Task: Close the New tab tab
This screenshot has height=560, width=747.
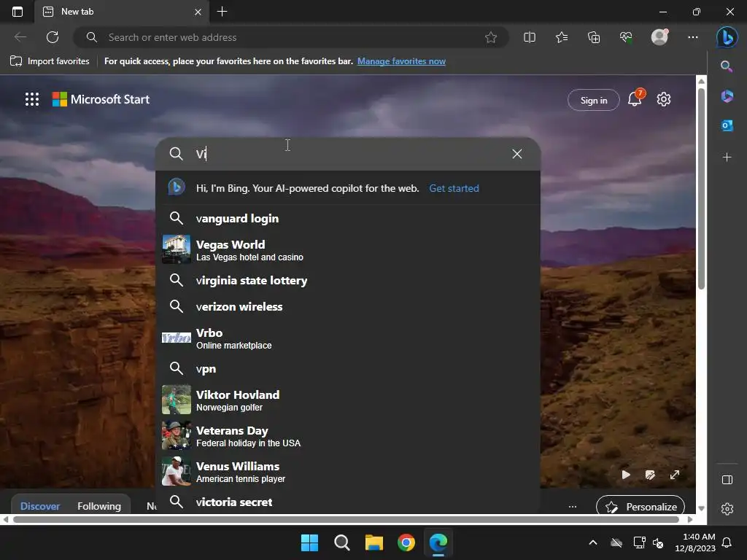Action: coord(198,12)
